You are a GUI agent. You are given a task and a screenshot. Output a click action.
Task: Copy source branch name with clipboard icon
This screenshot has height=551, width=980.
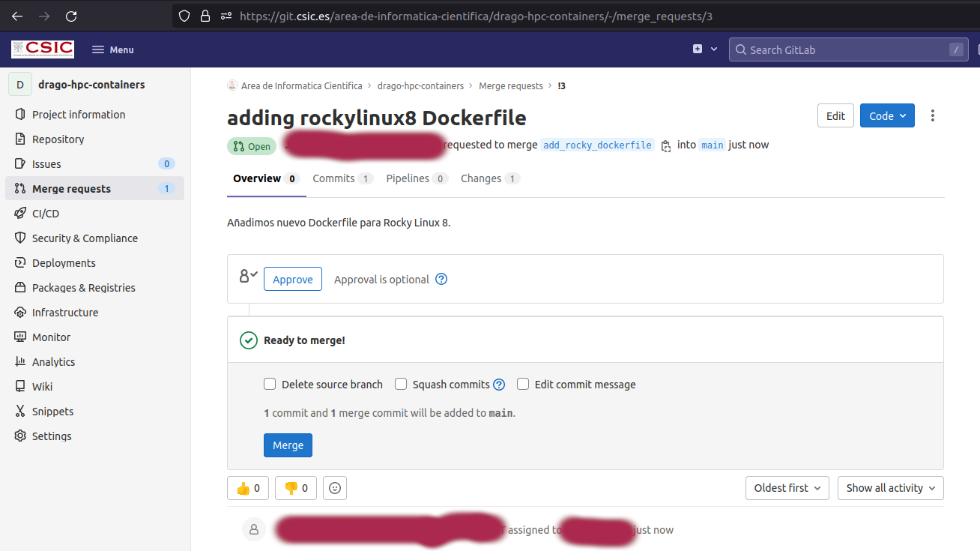pyautogui.click(x=666, y=146)
